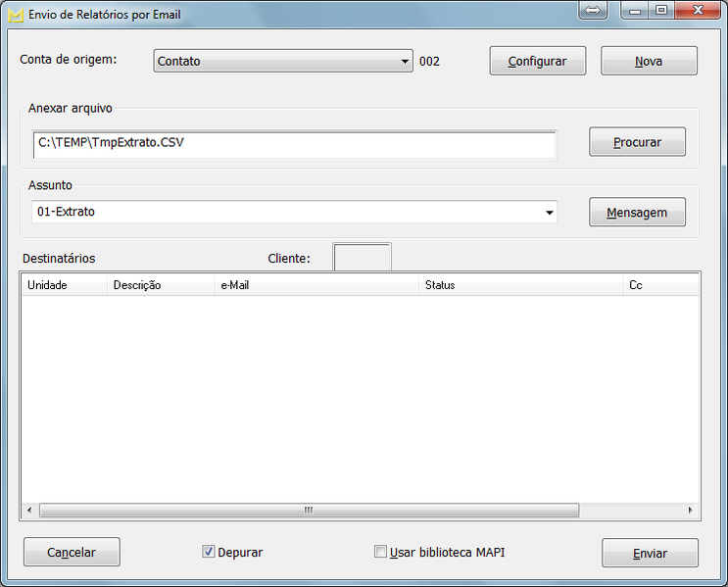Click the envelope app icon in title bar

click(15, 15)
